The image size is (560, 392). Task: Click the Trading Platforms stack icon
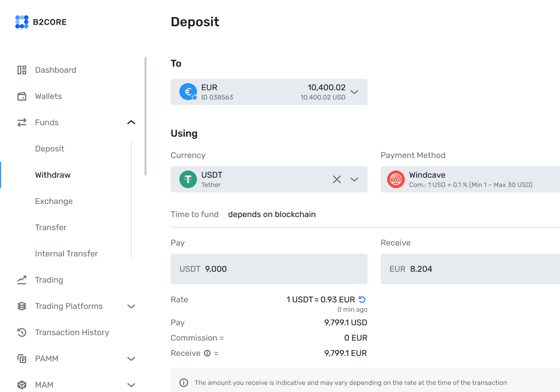(21, 306)
